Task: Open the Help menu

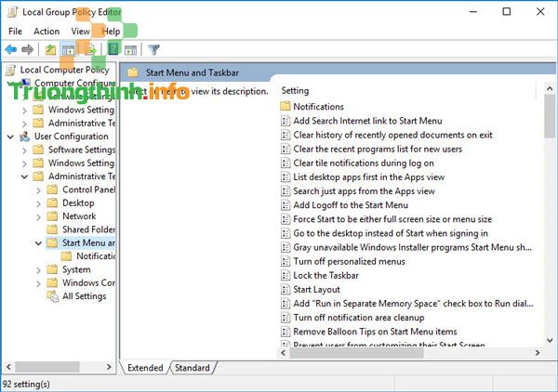Action: [x=111, y=32]
